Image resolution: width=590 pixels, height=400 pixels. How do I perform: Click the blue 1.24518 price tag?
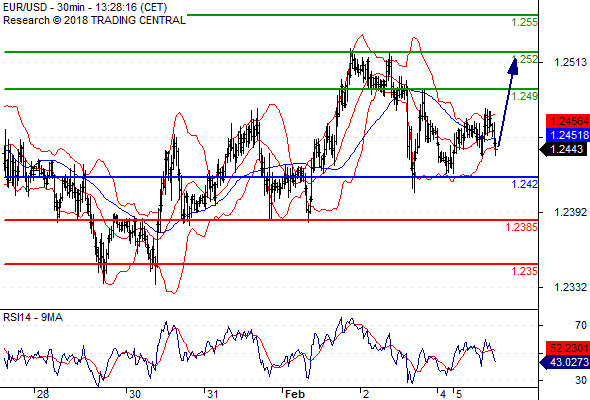(568, 135)
